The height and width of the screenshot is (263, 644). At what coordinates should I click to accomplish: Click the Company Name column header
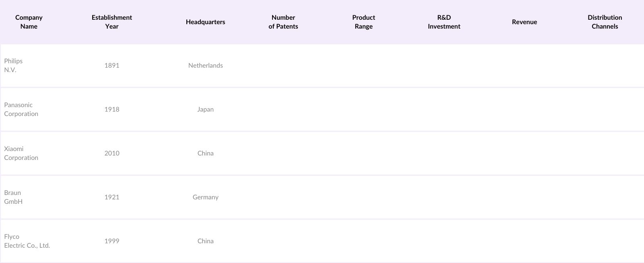(29, 22)
